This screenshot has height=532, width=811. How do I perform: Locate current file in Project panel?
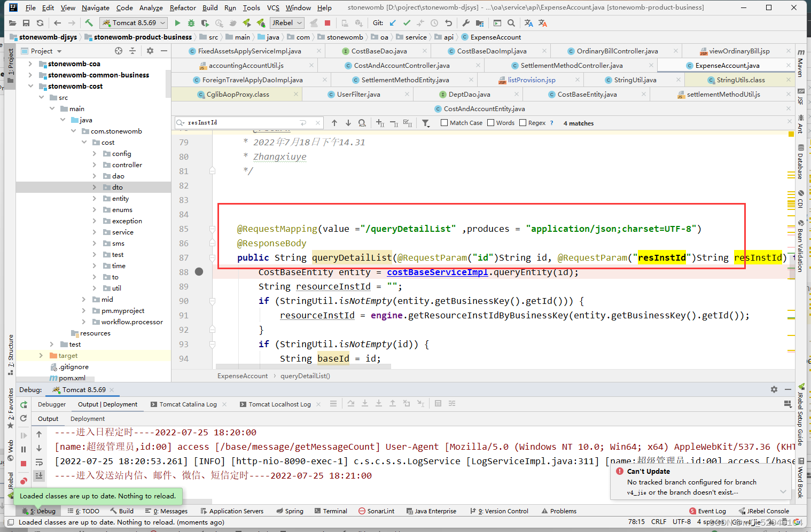pos(119,51)
